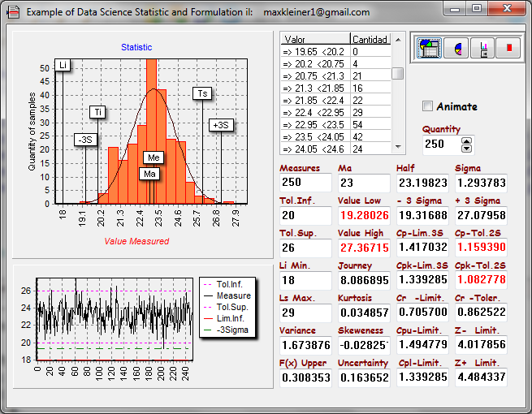Image resolution: width=532 pixels, height=414 pixels.
Task: Click the pie chart toolbar icon
Action: (x=456, y=49)
